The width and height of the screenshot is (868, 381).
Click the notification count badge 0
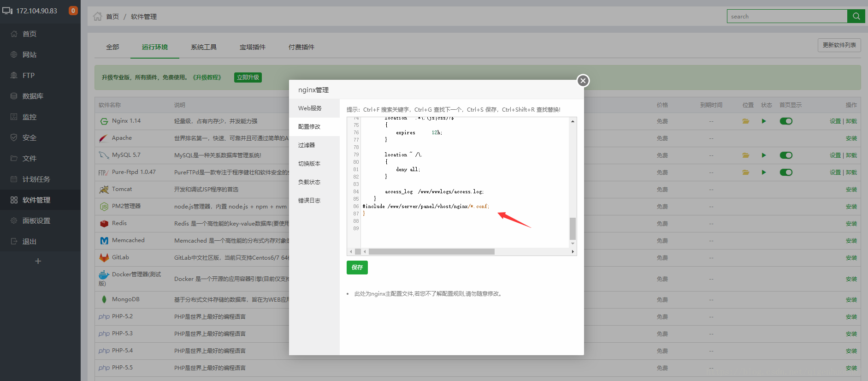[x=73, y=11]
